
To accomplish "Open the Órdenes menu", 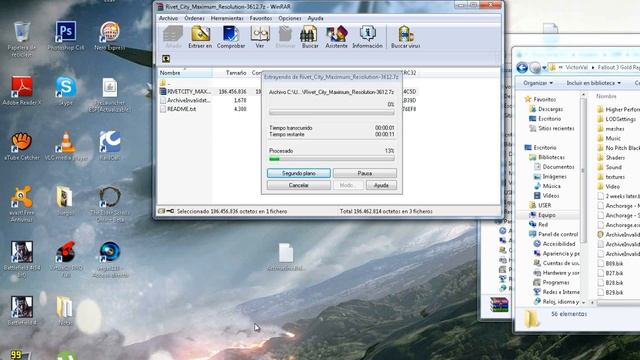I will (194, 18).
